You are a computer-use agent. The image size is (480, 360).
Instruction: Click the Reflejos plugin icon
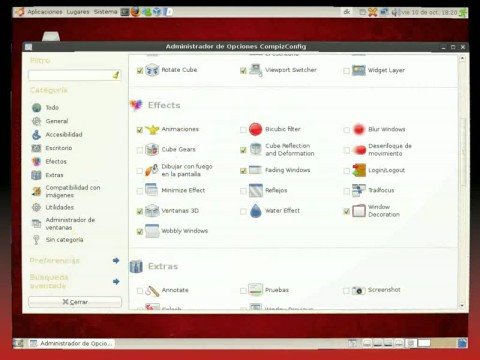coord(256,190)
